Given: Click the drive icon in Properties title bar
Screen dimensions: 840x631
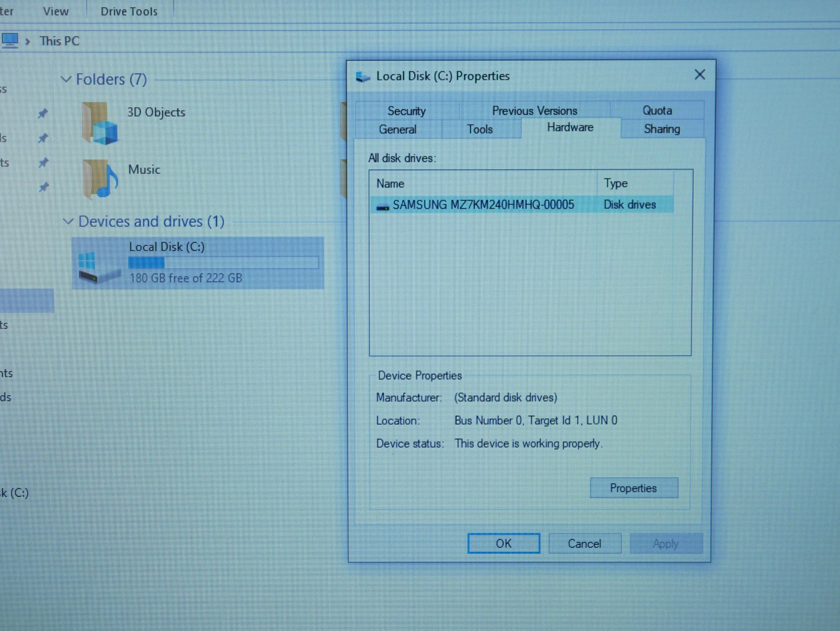Looking at the screenshot, I should click(x=363, y=77).
